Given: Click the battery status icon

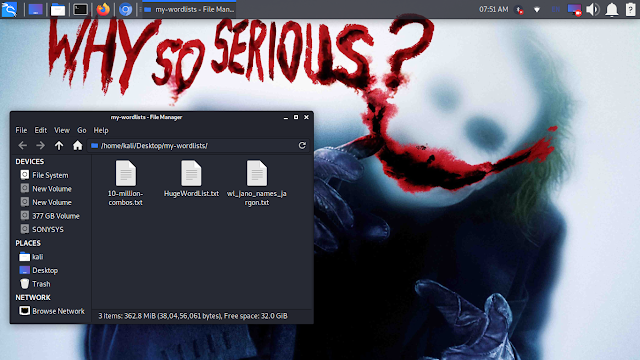Looking at the screenshot, I should point(630,9).
